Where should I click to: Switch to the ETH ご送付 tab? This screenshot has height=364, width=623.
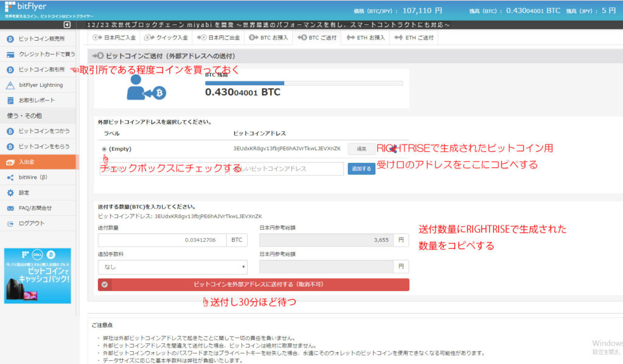point(414,38)
